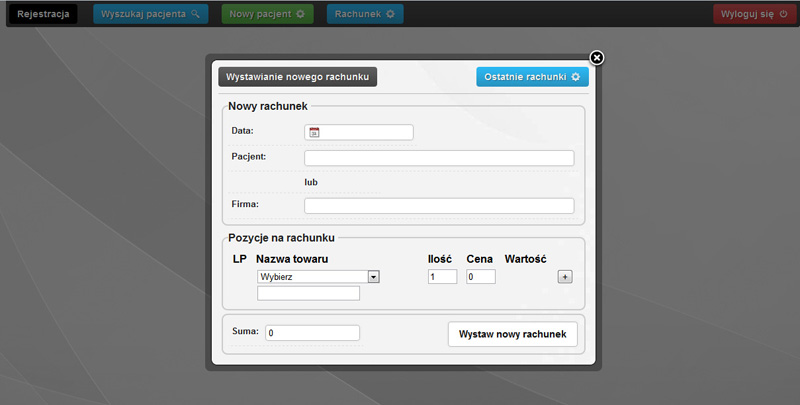Select the Wystawianie nowego rachunku header tab

coord(297,77)
